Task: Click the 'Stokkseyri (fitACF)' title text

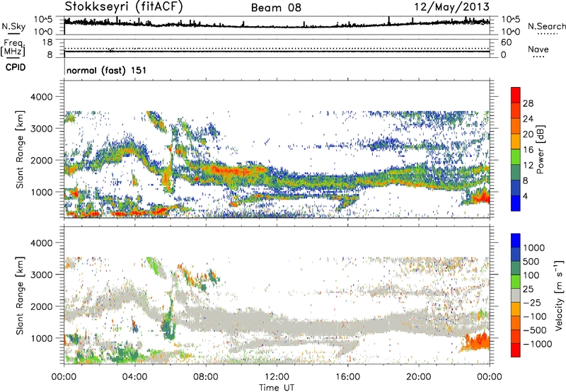Action: pos(124,7)
